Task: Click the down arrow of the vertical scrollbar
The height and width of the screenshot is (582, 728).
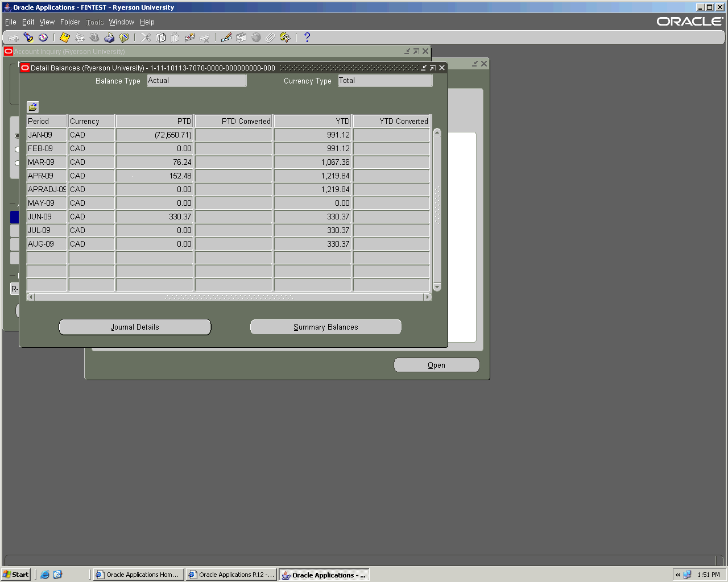Action: [437, 287]
